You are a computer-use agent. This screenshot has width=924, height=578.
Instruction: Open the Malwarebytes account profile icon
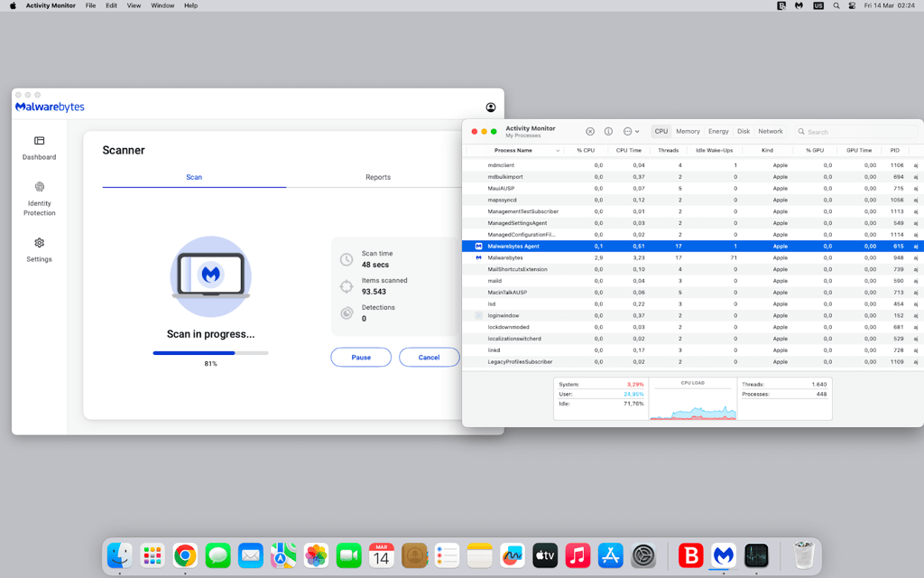(490, 107)
